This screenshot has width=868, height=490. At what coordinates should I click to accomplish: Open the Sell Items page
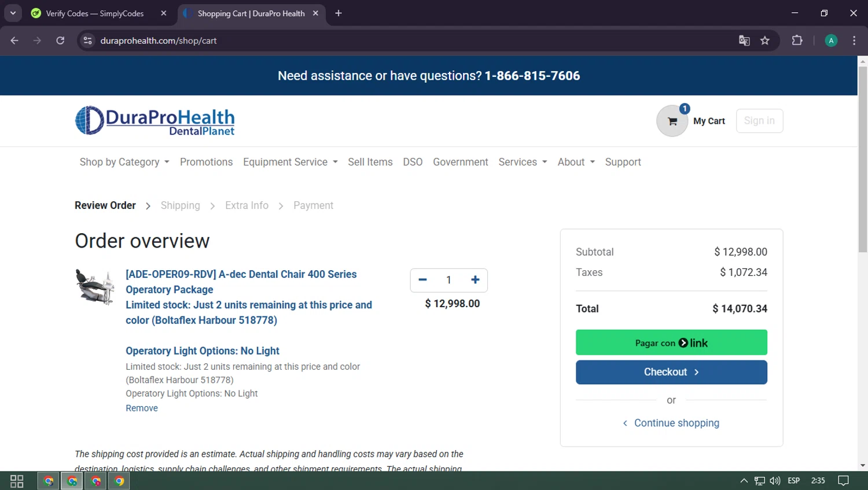pyautogui.click(x=370, y=162)
